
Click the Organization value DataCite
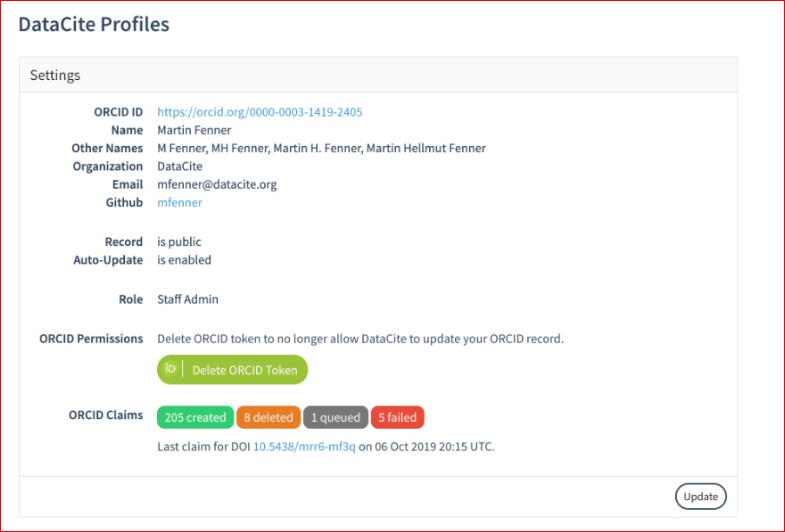tap(180, 167)
